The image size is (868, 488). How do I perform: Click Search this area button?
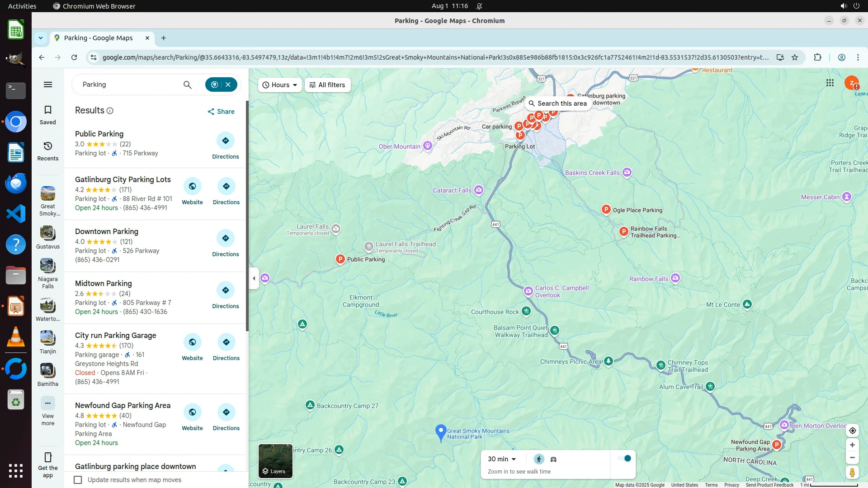coord(557,103)
